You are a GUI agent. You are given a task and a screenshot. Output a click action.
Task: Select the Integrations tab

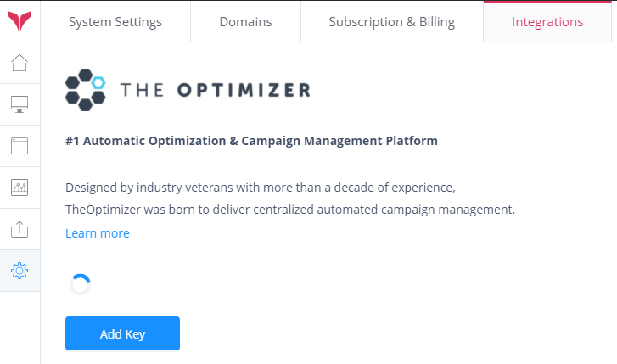547,22
